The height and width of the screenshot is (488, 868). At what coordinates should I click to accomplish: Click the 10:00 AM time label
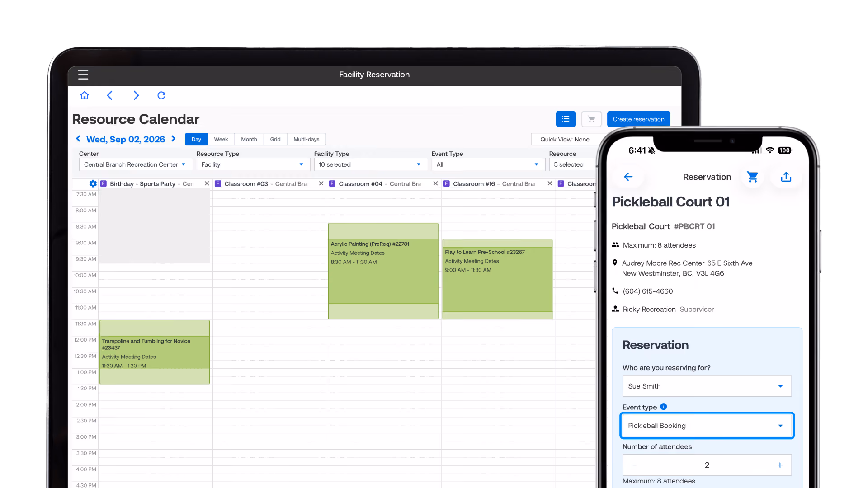(x=85, y=275)
